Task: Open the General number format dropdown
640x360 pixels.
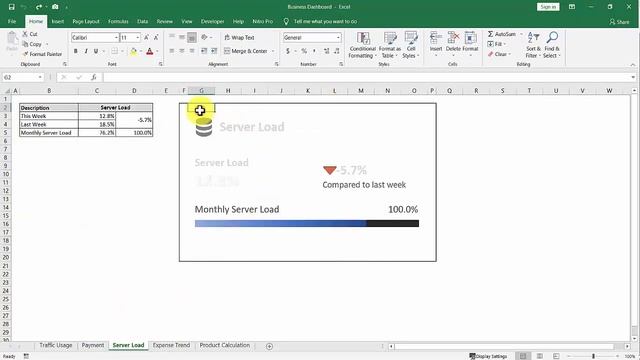Action: point(338,38)
